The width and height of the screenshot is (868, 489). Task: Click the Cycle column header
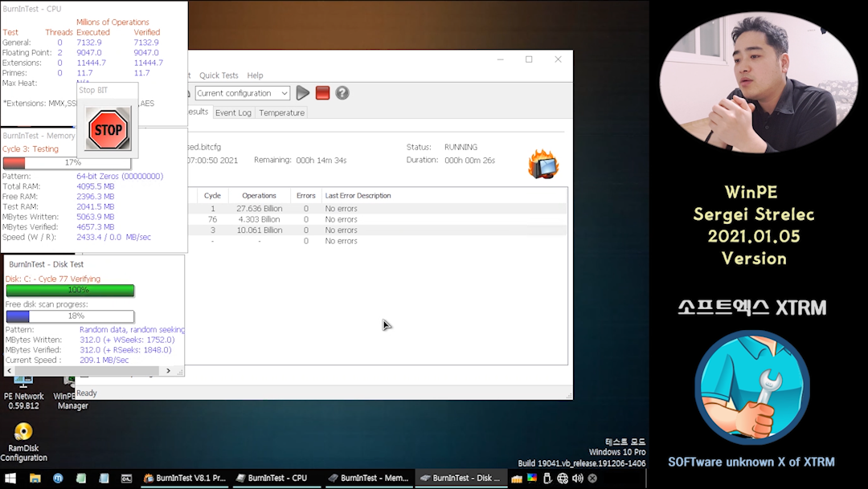pos(212,195)
